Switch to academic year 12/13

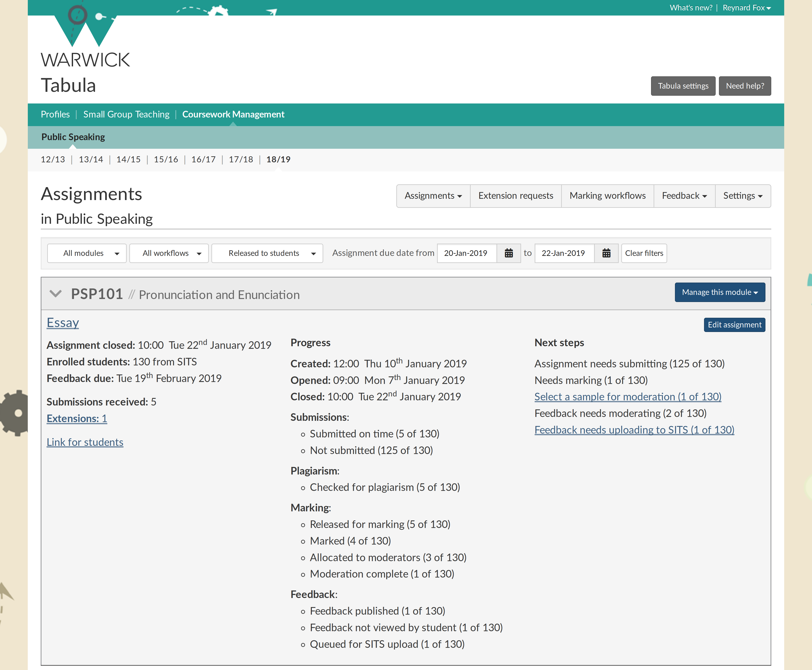(x=53, y=159)
